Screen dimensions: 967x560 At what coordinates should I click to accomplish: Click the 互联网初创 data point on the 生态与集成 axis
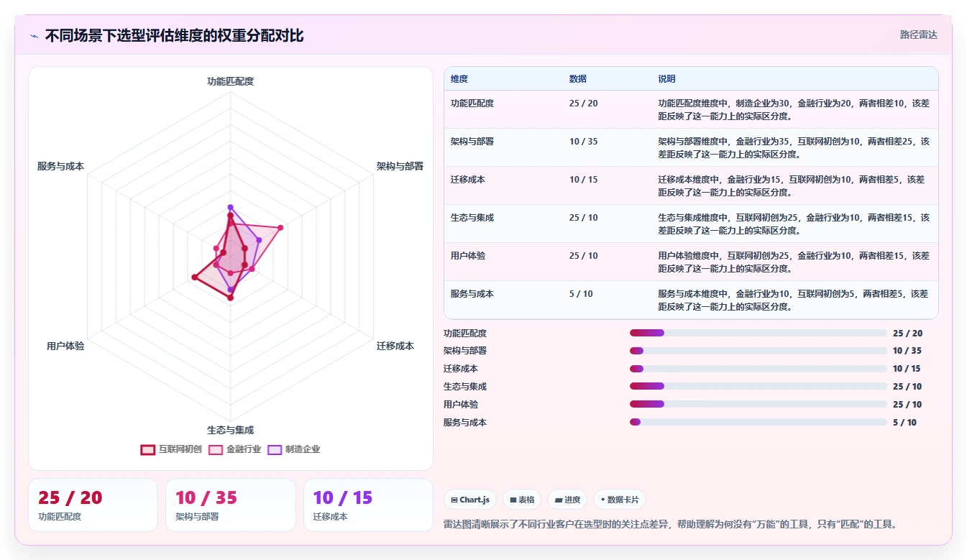[230, 298]
